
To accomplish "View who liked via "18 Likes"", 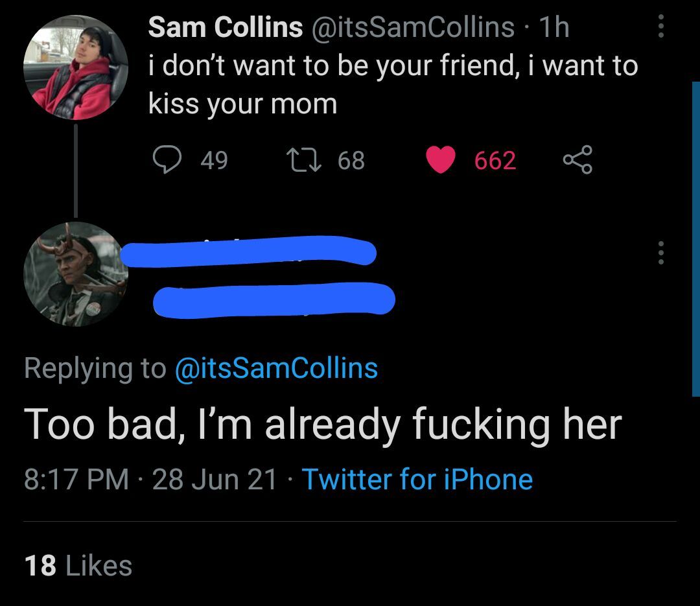I will [x=78, y=565].
